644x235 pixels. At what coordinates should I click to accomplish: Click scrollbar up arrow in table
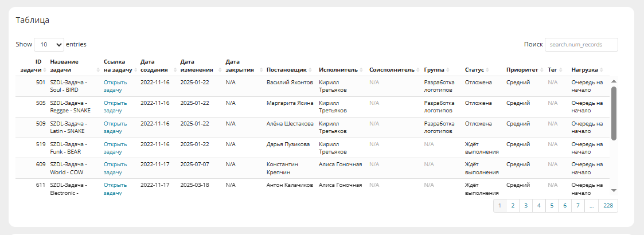tap(614, 81)
